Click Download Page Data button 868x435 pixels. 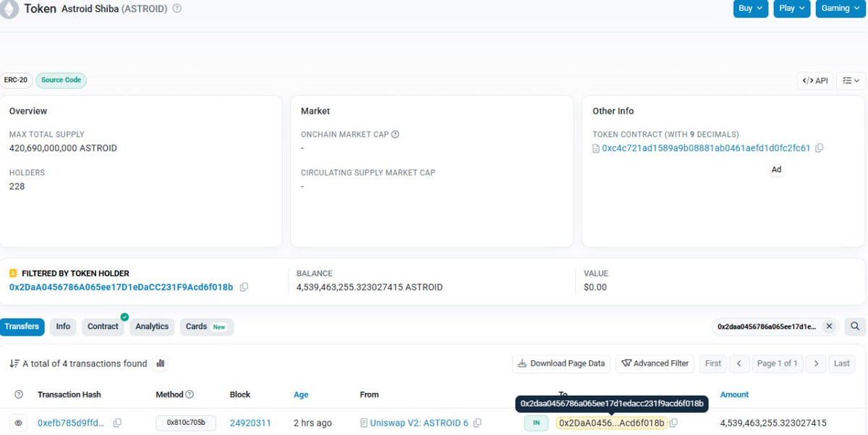561,363
